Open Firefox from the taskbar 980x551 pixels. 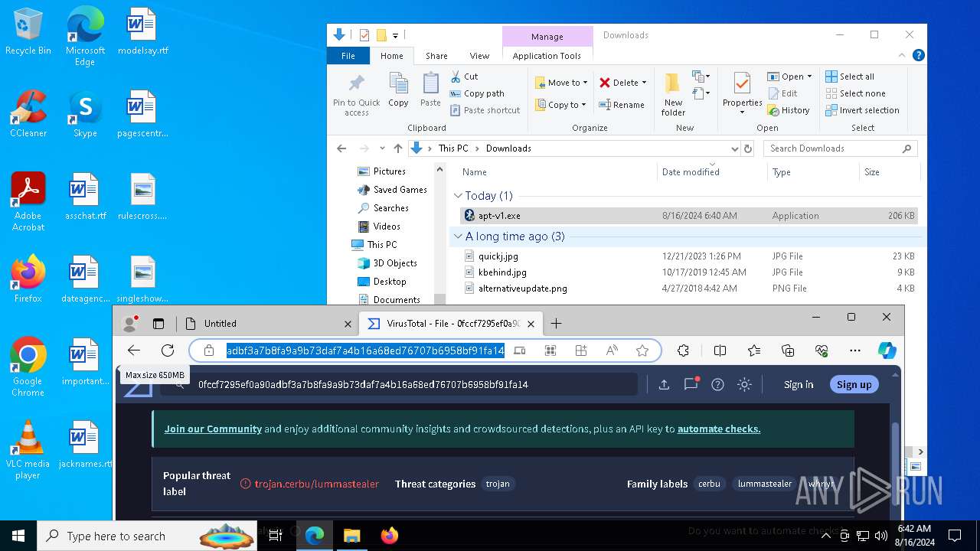(x=389, y=536)
